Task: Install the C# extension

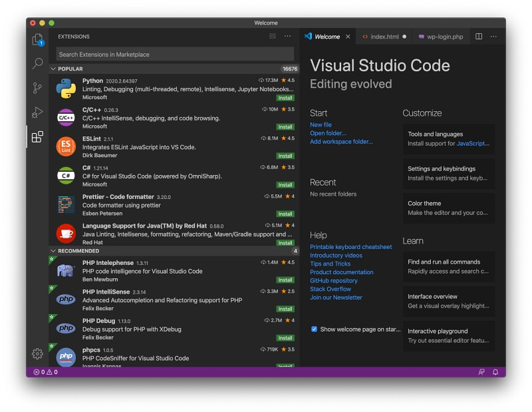Action: (285, 185)
